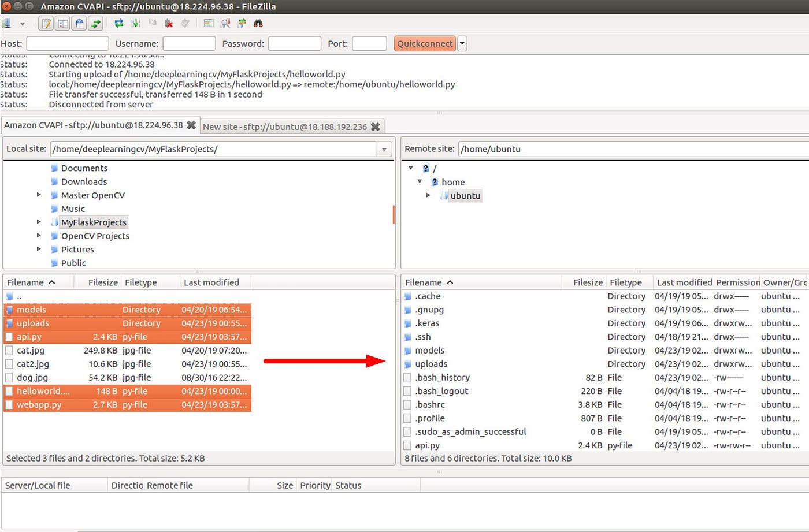Open the Quickconnect options dropdown
809x532 pixels.
tap(461, 43)
